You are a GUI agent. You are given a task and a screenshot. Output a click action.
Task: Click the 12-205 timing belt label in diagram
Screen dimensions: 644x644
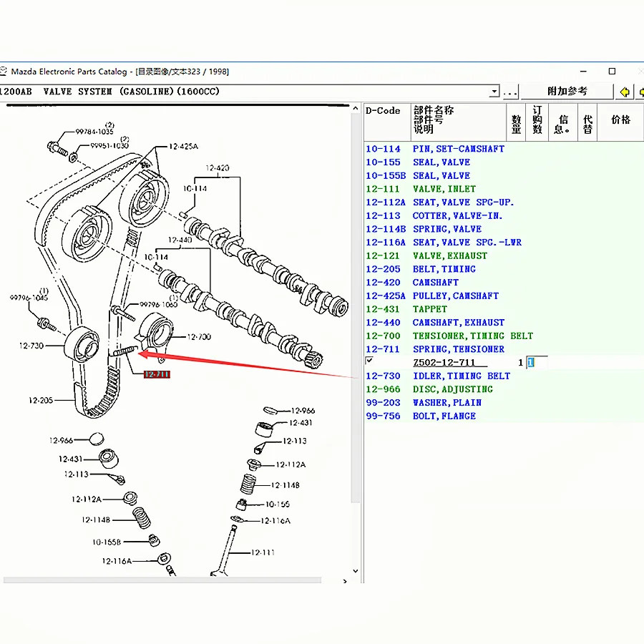pyautogui.click(x=41, y=400)
